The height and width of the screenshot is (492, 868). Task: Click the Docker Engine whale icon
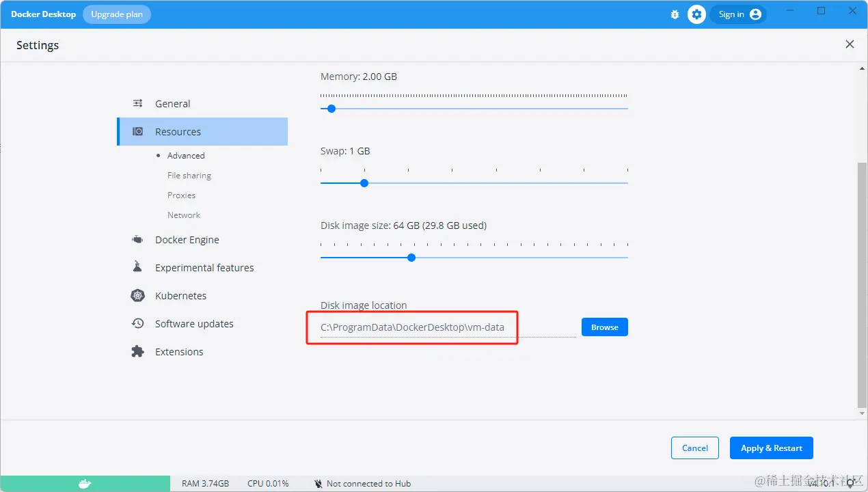tap(138, 240)
